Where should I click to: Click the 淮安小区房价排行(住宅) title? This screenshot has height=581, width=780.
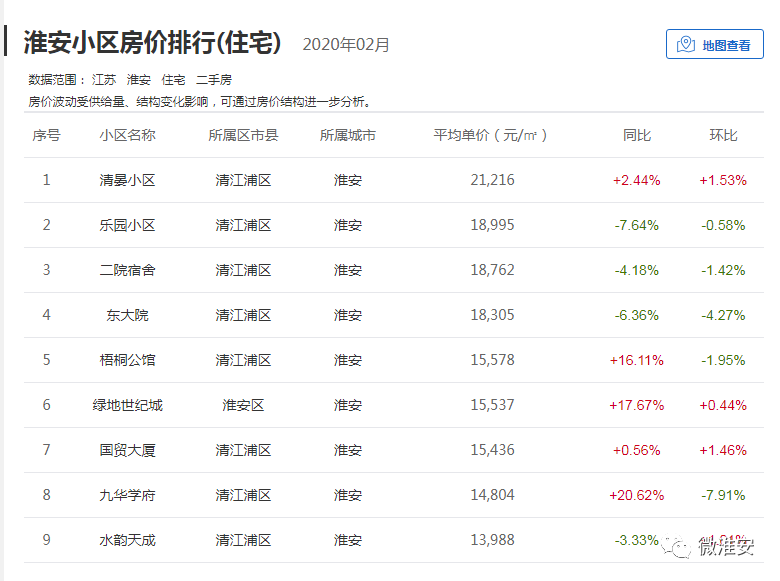(153, 42)
